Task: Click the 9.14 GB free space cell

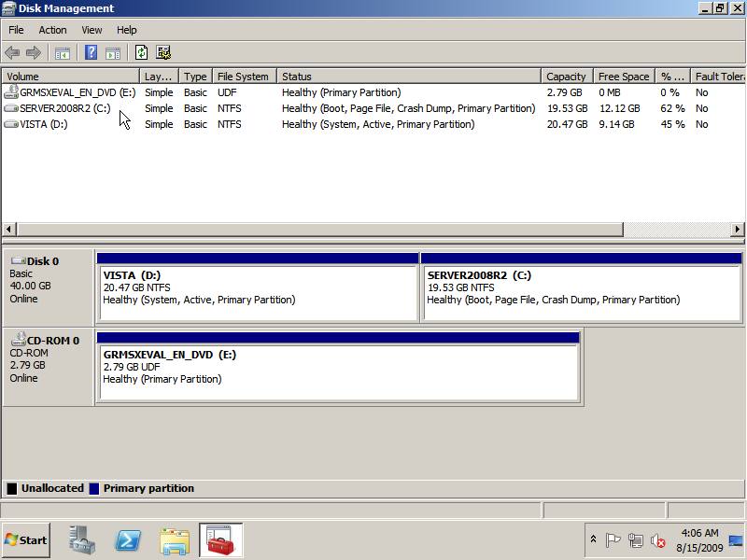Action: [616, 124]
